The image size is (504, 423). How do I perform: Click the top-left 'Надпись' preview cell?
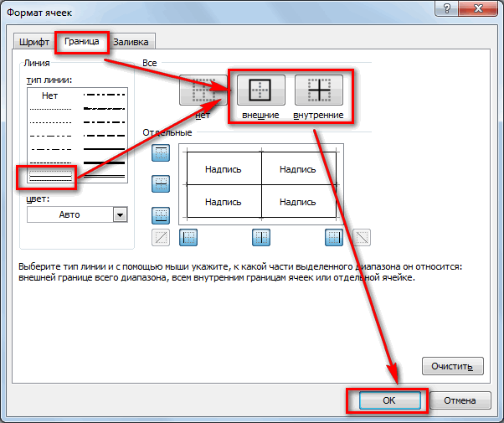(x=224, y=169)
